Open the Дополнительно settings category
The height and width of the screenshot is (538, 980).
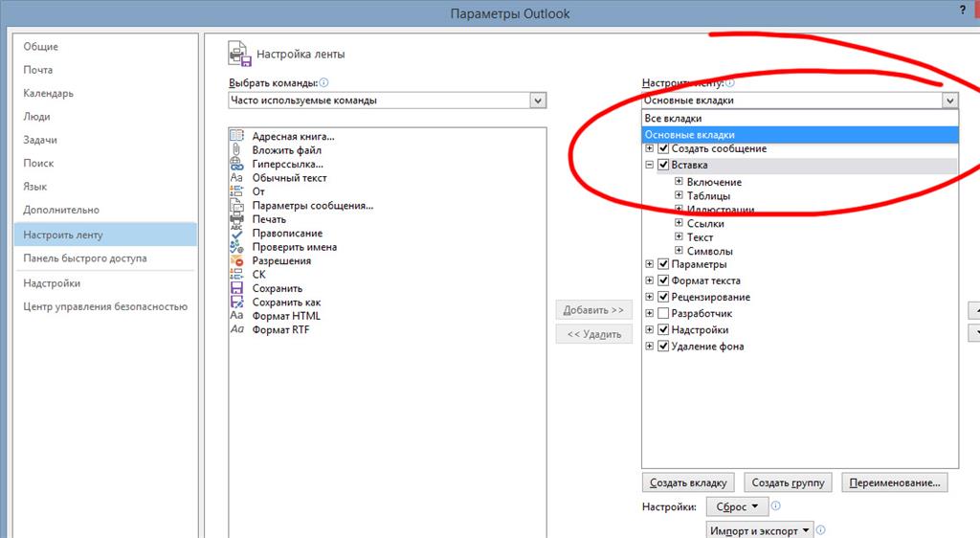click(x=61, y=210)
